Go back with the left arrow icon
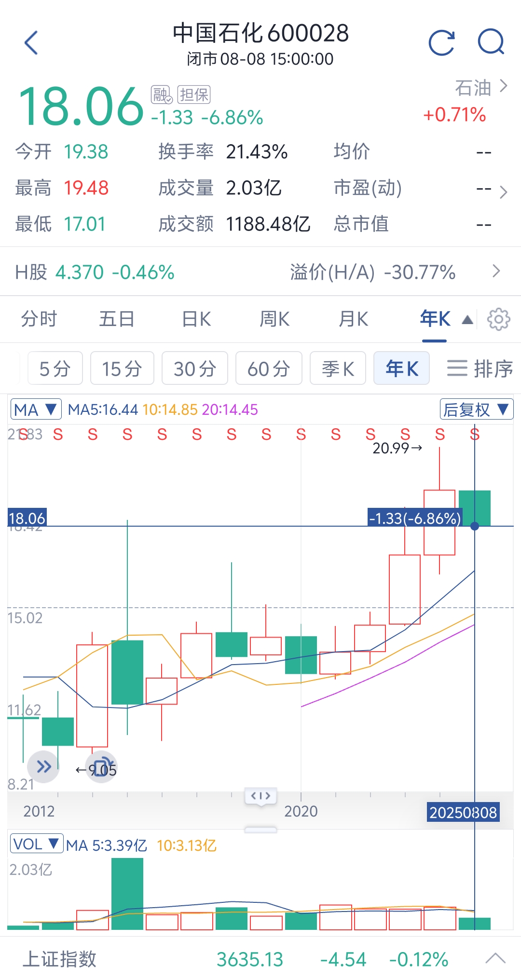This screenshot has width=521, height=980. click(31, 43)
